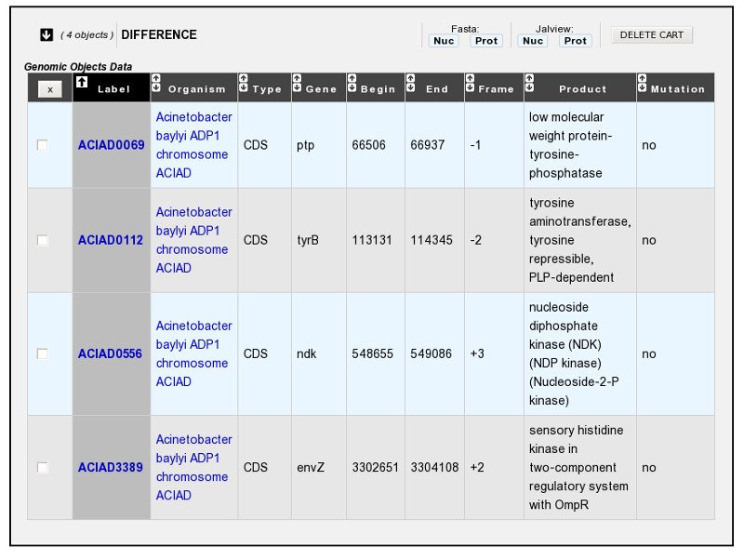Sort by Organism column arrows
The height and width of the screenshot is (560, 744).
[x=156, y=83]
